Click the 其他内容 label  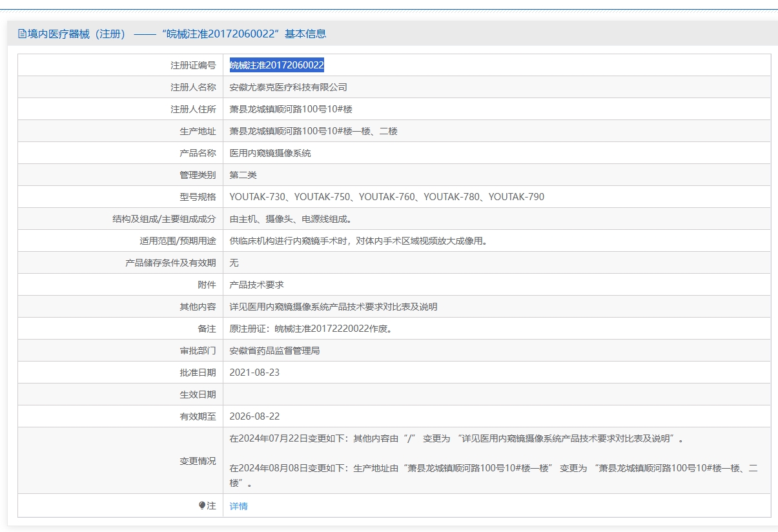198,307
